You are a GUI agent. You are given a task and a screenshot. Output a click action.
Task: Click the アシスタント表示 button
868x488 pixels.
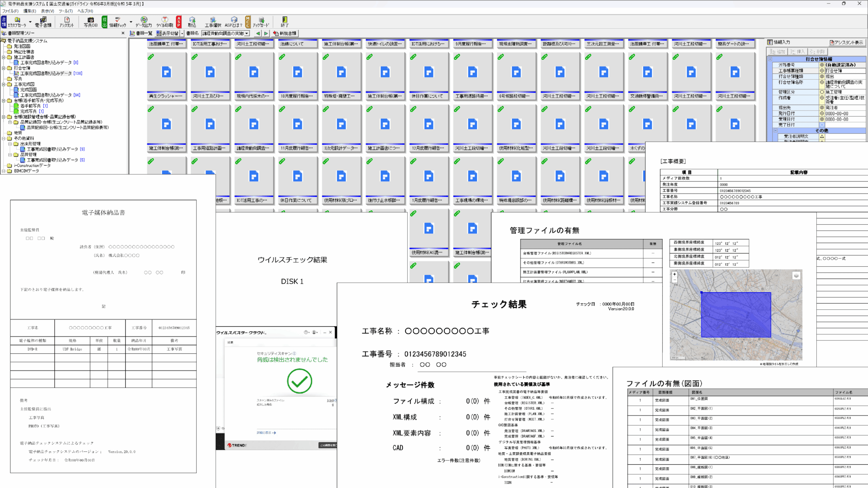pyautogui.click(x=846, y=42)
